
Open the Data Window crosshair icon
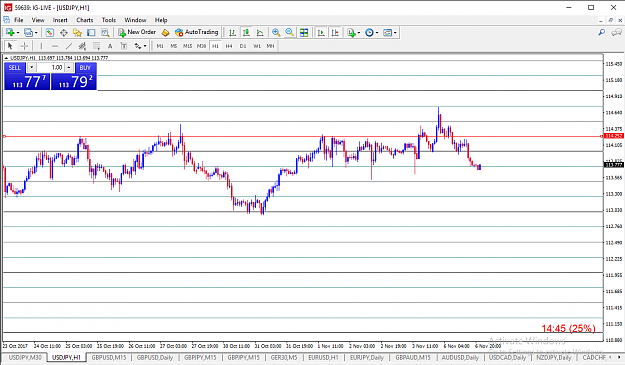(x=63, y=33)
